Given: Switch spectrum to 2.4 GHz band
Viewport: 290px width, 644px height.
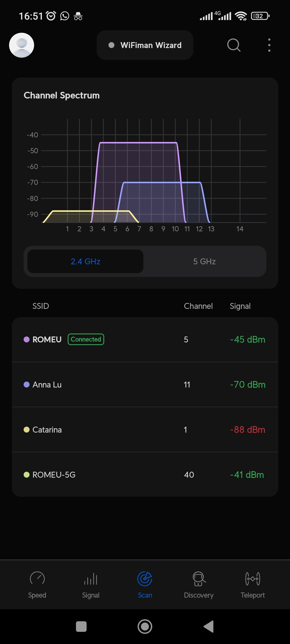Looking at the screenshot, I should click(85, 261).
